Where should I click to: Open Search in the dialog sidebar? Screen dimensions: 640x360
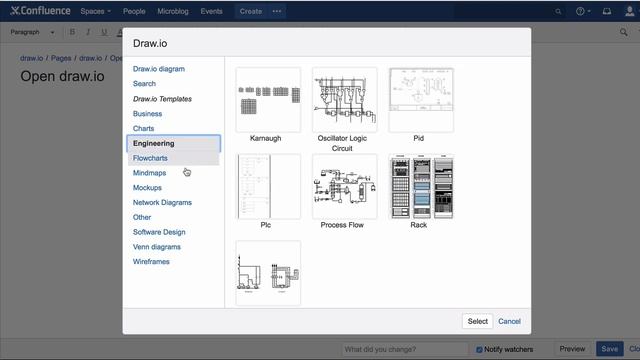click(x=144, y=84)
